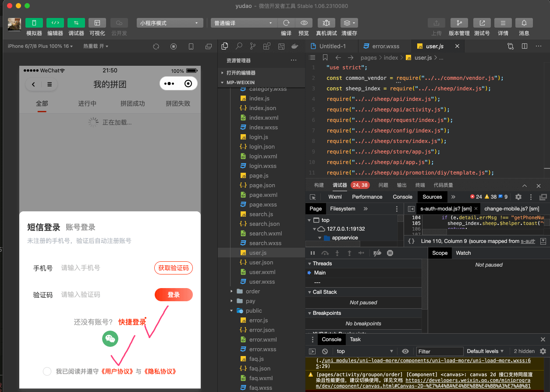Open the 《用户协议》 user agreement link
Screen dimensions: 550x392
116,371
